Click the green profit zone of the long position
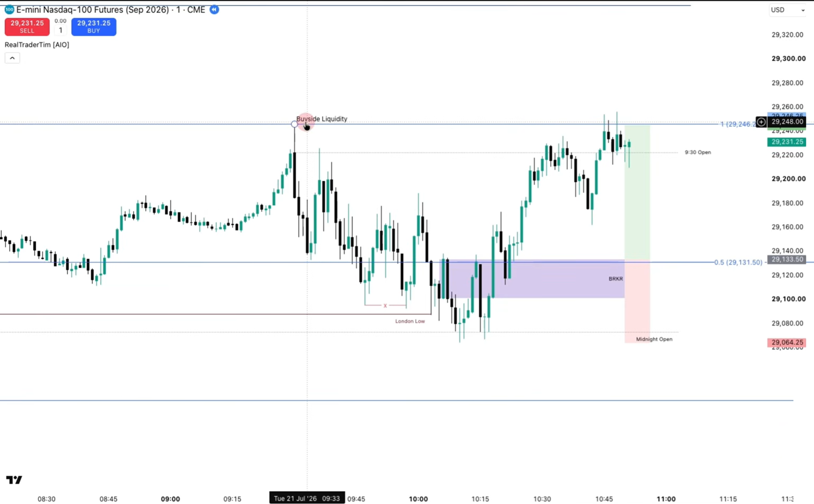Screen dimensions: 814x504 (637, 193)
